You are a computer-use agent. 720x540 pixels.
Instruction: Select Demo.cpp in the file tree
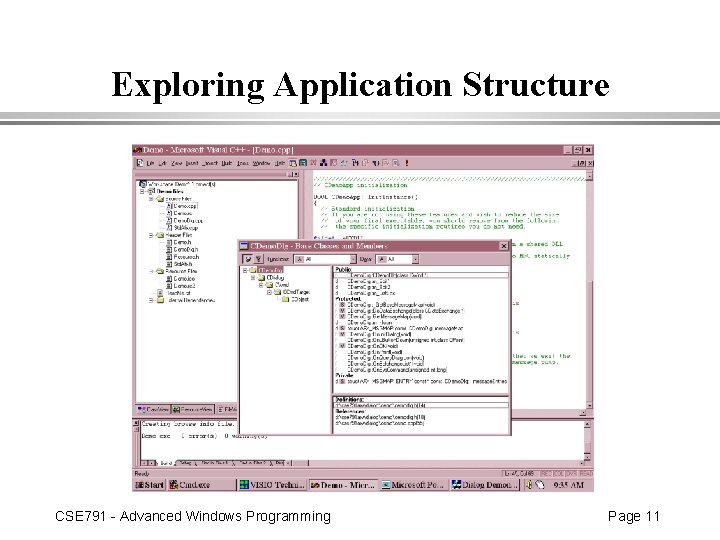click(x=182, y=206)
